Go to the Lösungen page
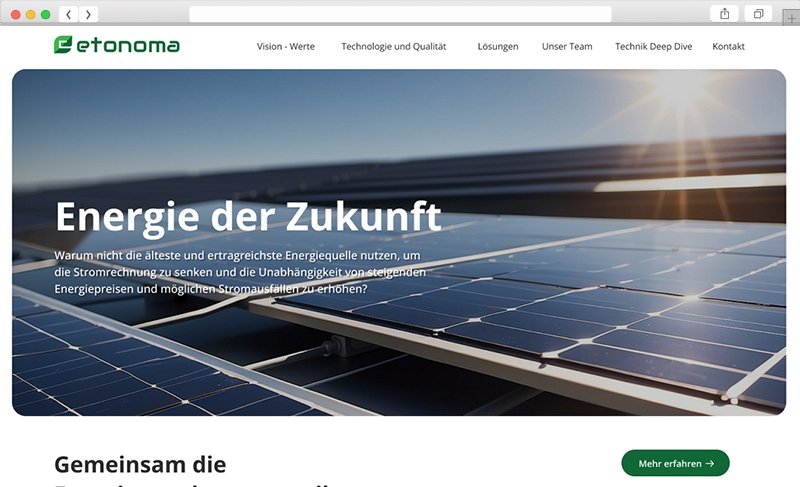This screenshot has width=800, height=487. [497, 46]
